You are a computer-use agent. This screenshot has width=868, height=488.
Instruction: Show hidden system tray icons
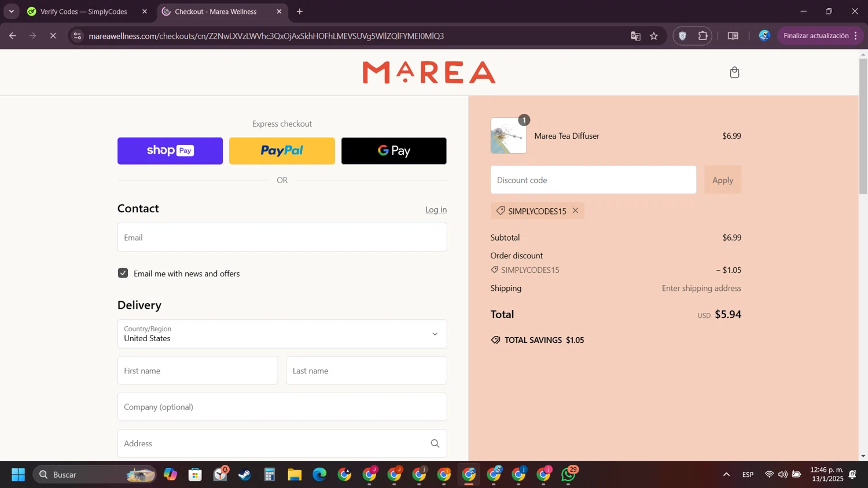point(726,475)
